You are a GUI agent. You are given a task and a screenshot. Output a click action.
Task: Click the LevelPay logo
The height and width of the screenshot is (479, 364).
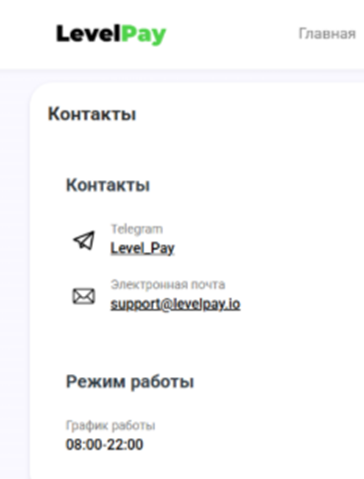[x=111, y=34]
